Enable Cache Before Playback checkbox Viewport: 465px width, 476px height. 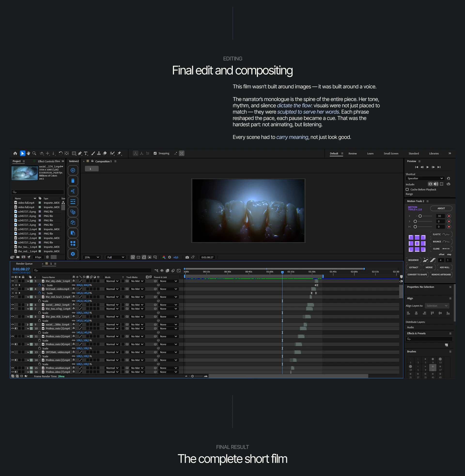tap(407, 189)
